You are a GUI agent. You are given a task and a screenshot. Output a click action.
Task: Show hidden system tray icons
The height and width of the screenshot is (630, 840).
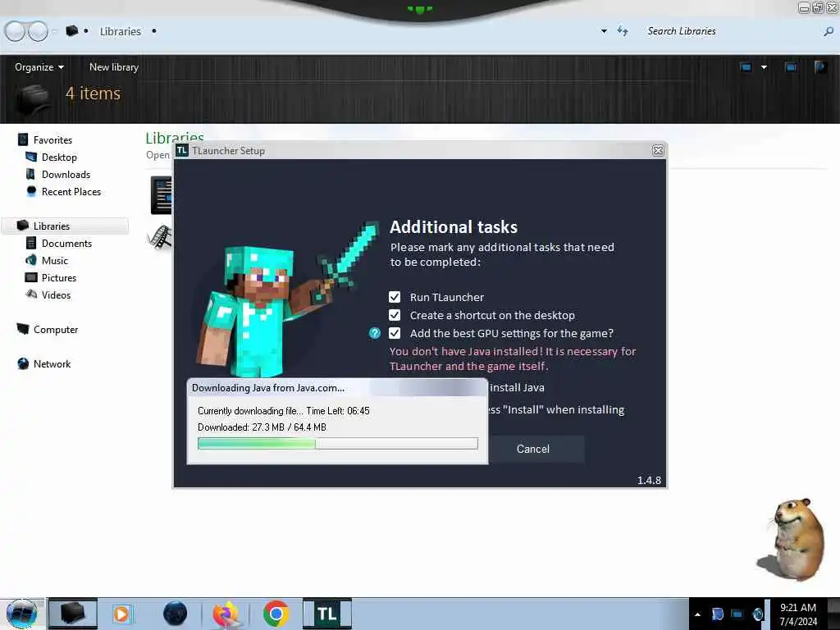point(697,614)
